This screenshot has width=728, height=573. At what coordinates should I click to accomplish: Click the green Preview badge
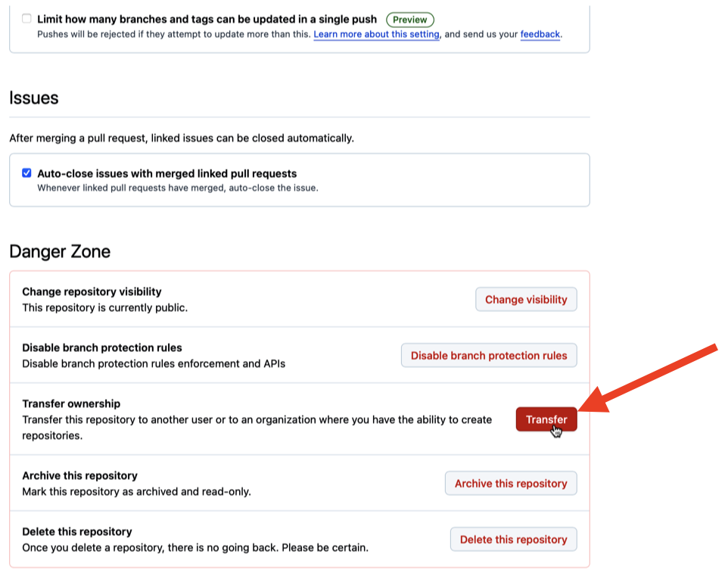[x=410, y=20]
